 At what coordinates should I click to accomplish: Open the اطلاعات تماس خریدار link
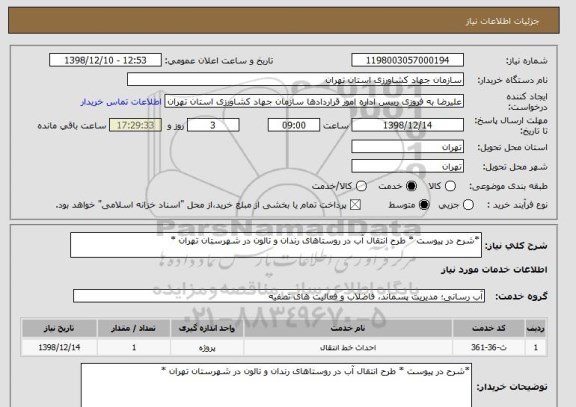click(x=121, y=102)
